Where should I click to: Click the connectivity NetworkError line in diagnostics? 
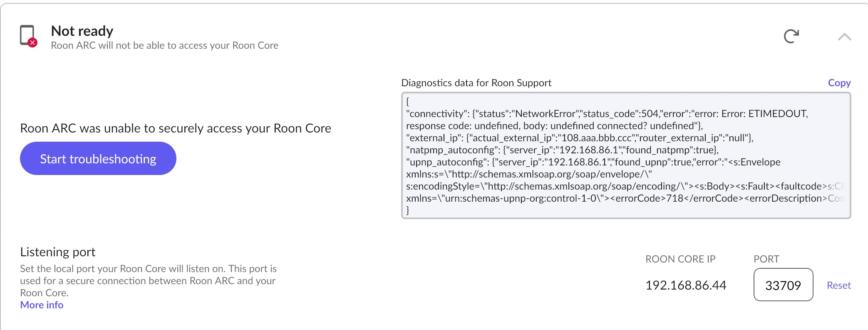[607, 114]
